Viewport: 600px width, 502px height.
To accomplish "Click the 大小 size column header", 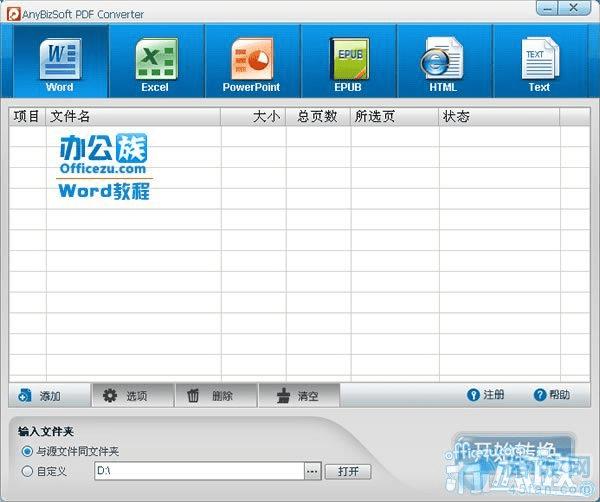I will [253, 116].
